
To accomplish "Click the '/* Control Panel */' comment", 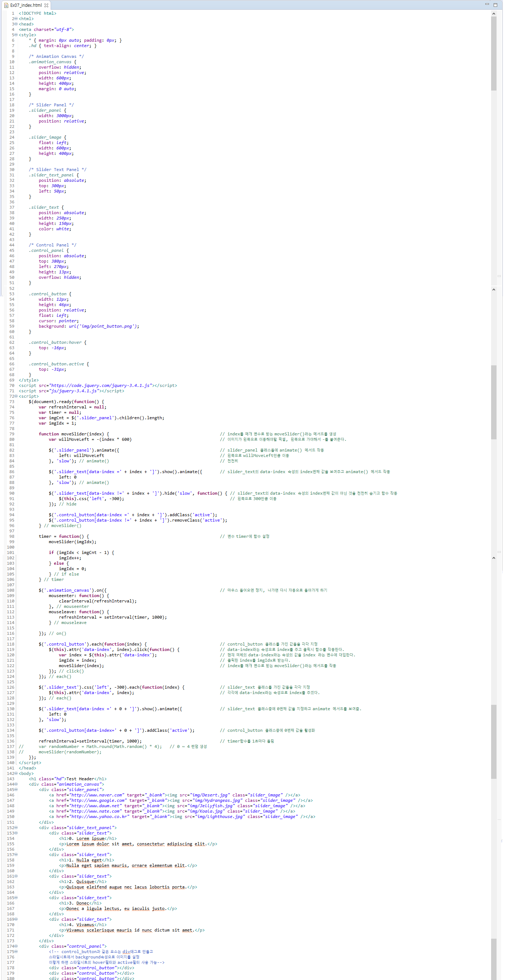I will click(x=52, y=245).
